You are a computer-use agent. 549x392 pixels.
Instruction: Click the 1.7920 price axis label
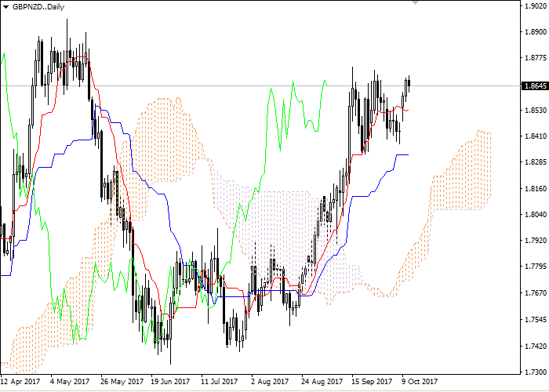coord(536,241)
